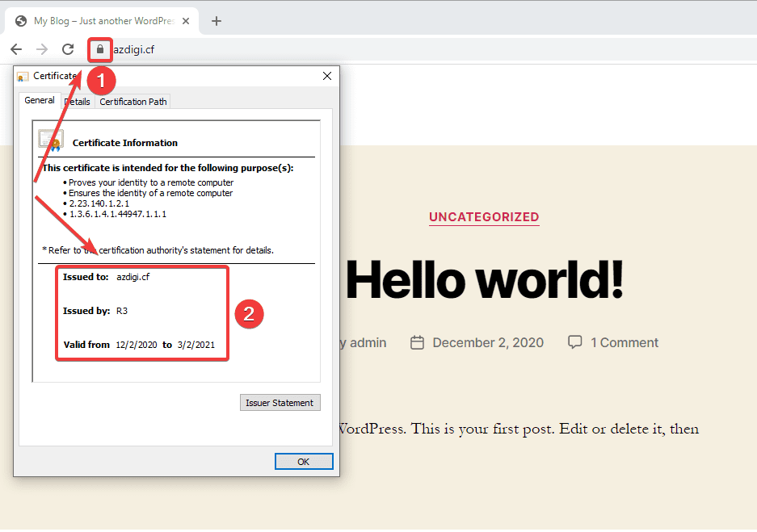Confirm the certificate dialog with OK

click(304, 461)
